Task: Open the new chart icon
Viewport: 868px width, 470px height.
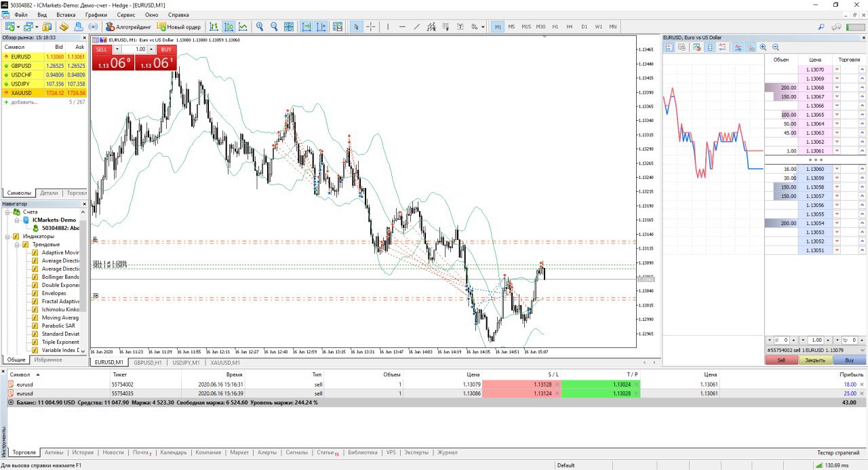Action: pyautogui.click(x=10, y=27)
